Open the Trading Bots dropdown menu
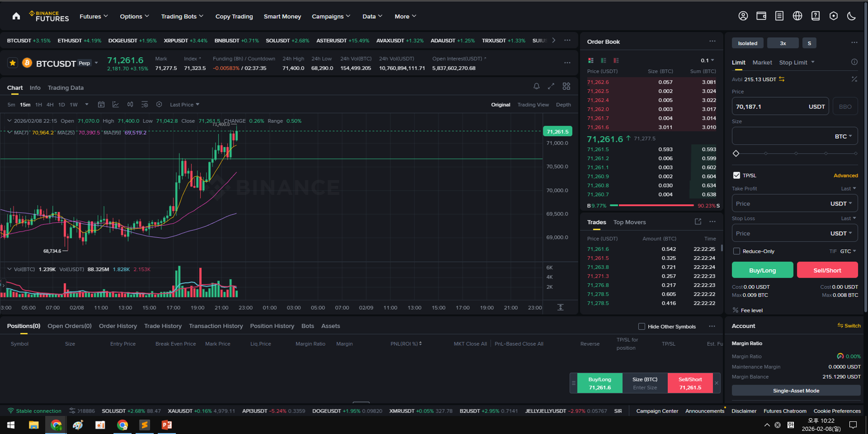 point(182,16)
